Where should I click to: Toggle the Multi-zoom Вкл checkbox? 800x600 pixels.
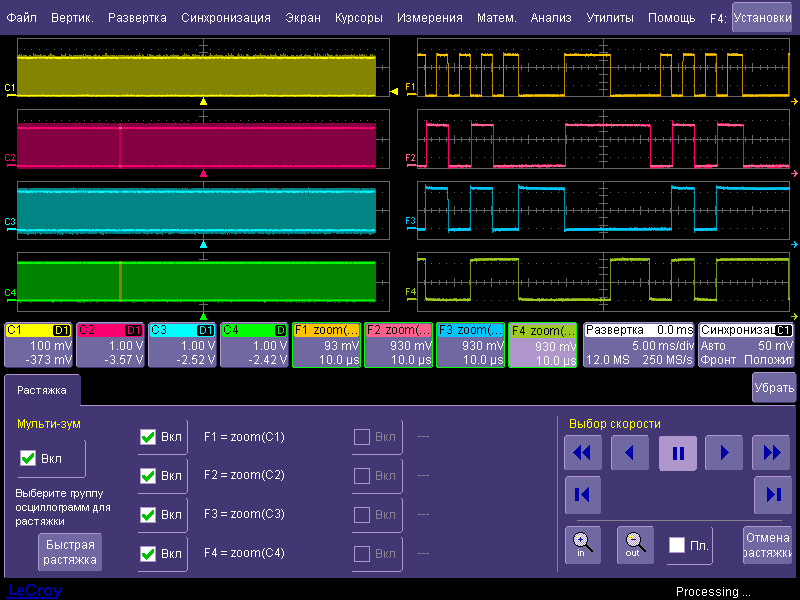click(29, 458)
